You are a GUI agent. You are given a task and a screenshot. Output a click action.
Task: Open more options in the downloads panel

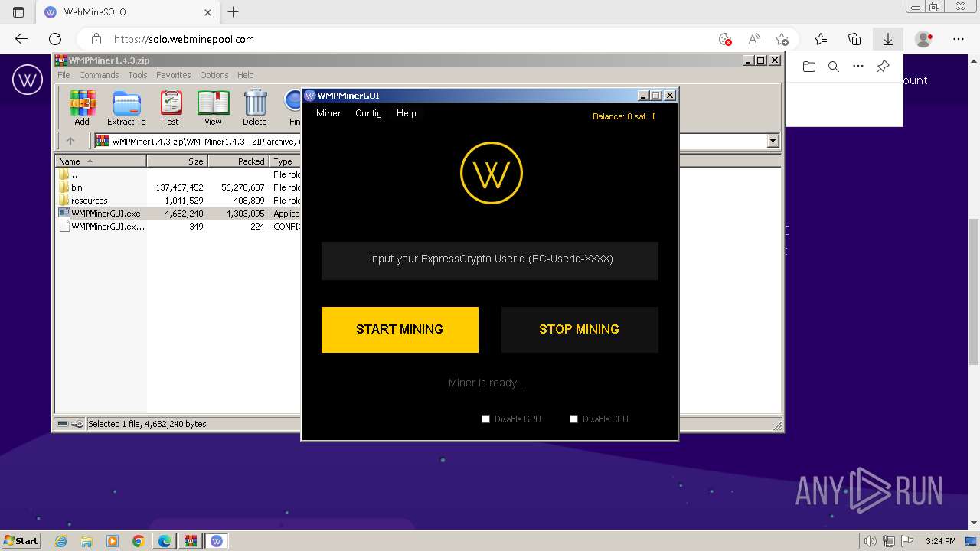(858, 67)
